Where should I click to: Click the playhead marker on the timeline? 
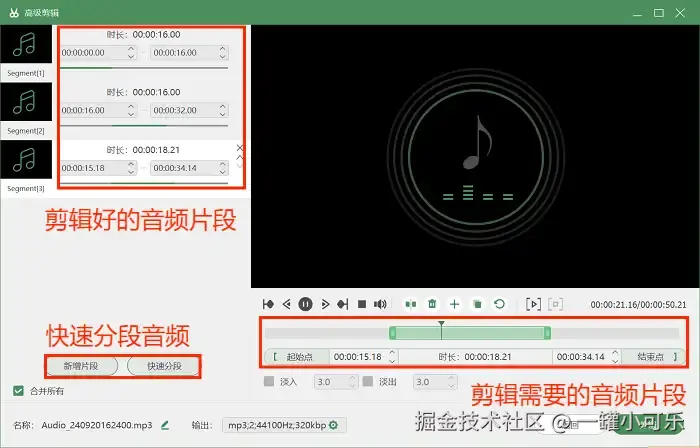441,324
